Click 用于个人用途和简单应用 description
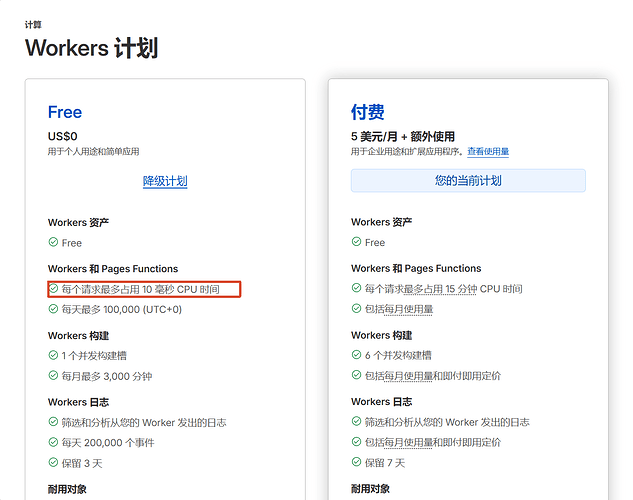Viewport: 633px width, 500px height. tap(93, 151)
